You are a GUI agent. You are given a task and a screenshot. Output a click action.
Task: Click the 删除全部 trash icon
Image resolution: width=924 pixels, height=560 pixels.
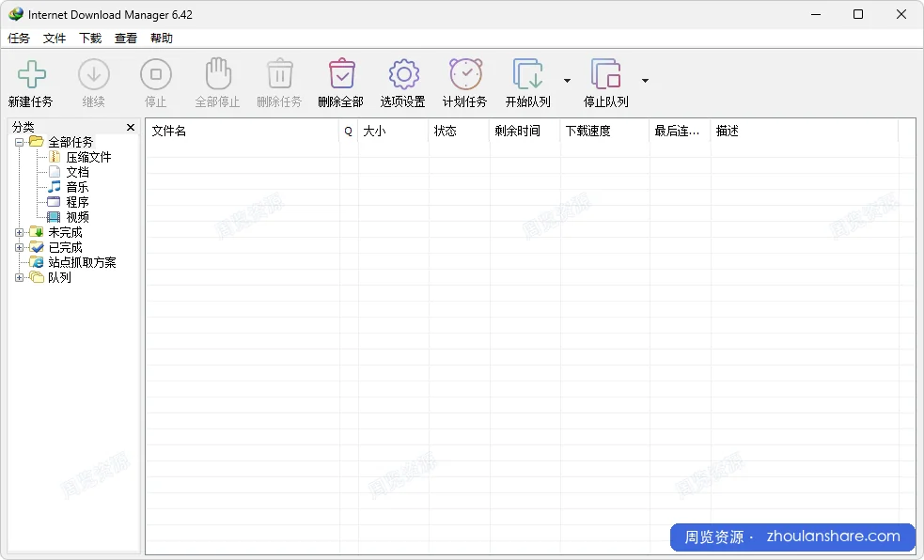coord(342,74)
